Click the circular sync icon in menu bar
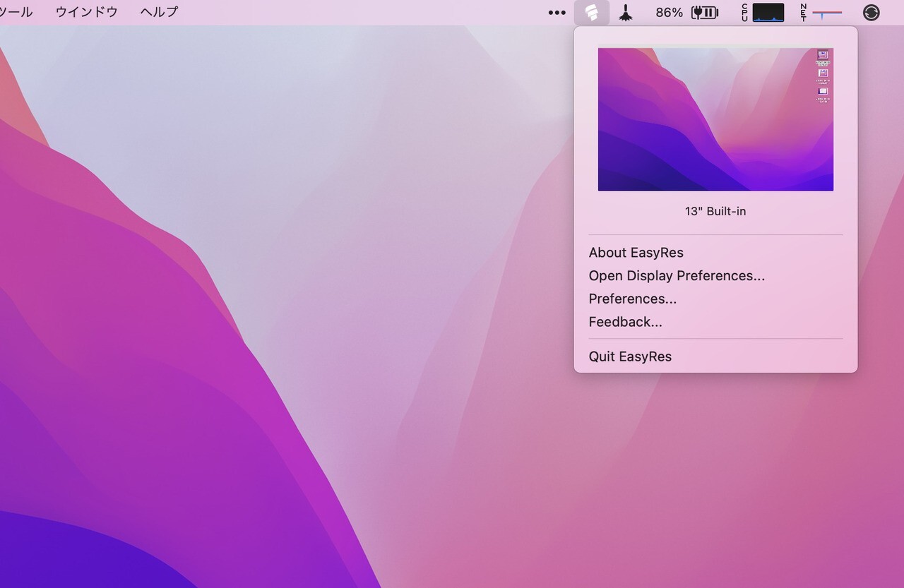The height and width of the screenshot is (588, 904). click(872, 12)
